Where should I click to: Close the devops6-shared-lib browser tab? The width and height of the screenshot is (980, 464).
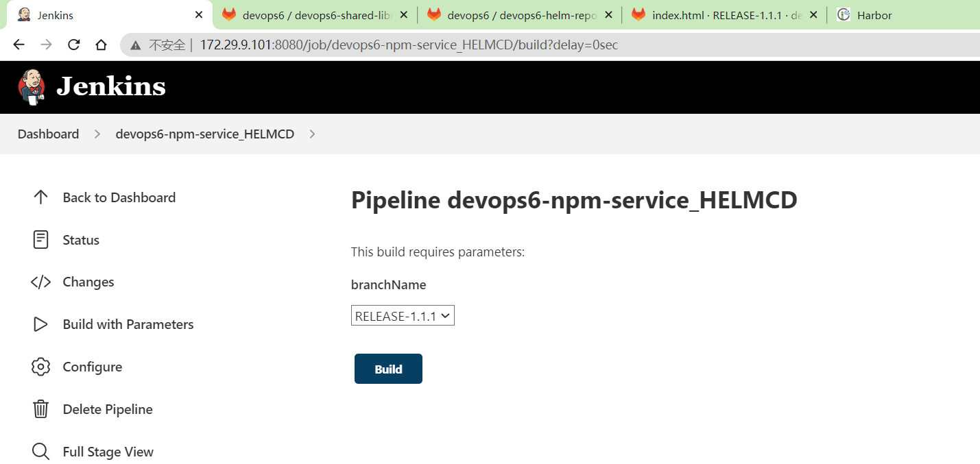coord(404,15)
